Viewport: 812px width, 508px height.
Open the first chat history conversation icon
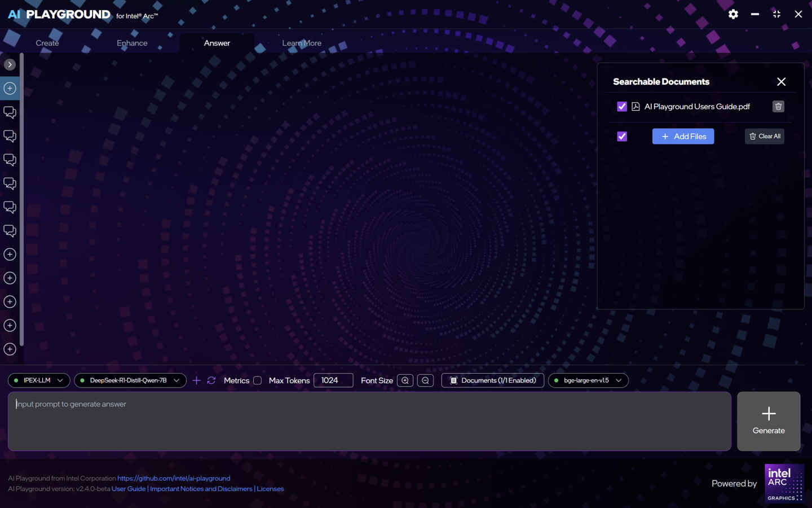click(x=10, y=112)
